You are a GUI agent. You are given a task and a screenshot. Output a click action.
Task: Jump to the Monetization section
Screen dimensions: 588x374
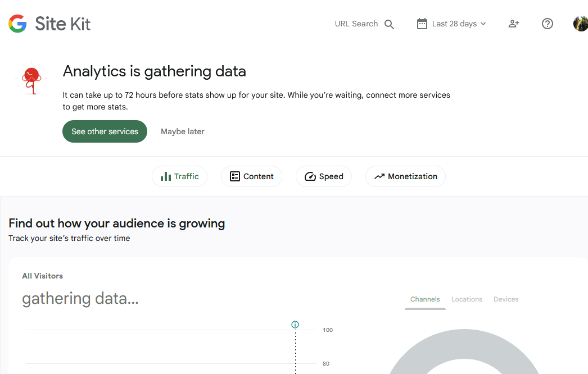(405, 176)
